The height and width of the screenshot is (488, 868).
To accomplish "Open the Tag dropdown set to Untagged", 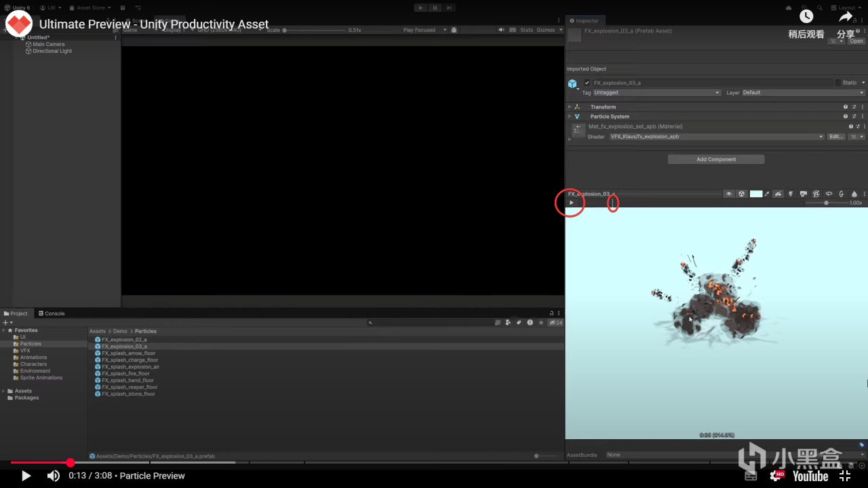I will (x=656, y=93).
